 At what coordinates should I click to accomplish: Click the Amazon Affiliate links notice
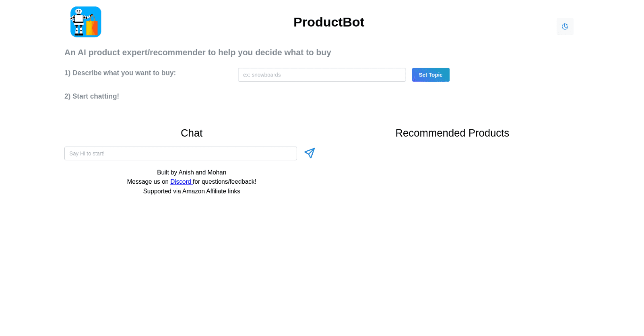192,191
